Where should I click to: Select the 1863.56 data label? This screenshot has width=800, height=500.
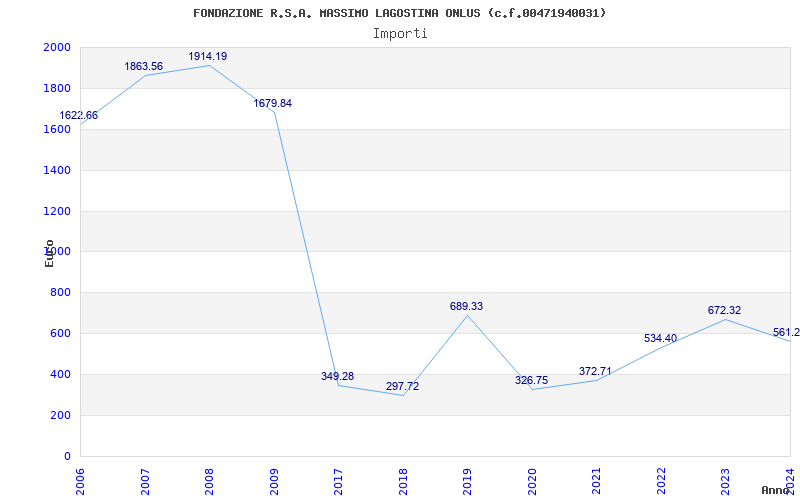(x=143, y=66)
